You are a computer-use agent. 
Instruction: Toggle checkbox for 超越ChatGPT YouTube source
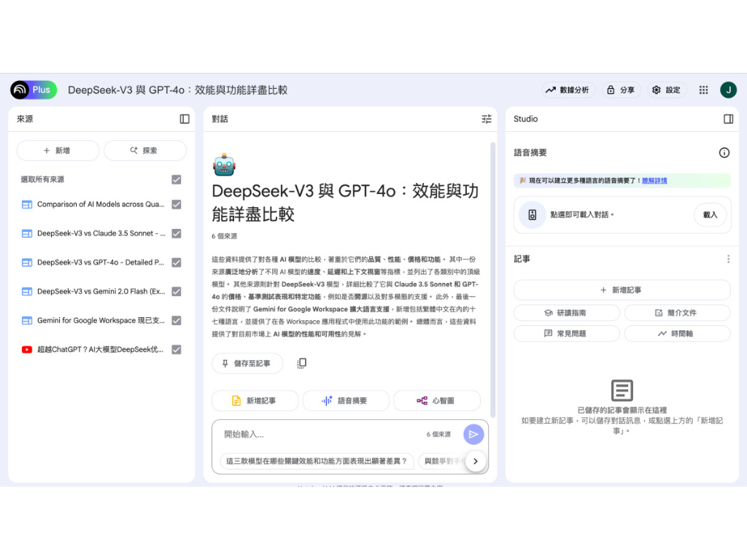[x=177, y=349]
